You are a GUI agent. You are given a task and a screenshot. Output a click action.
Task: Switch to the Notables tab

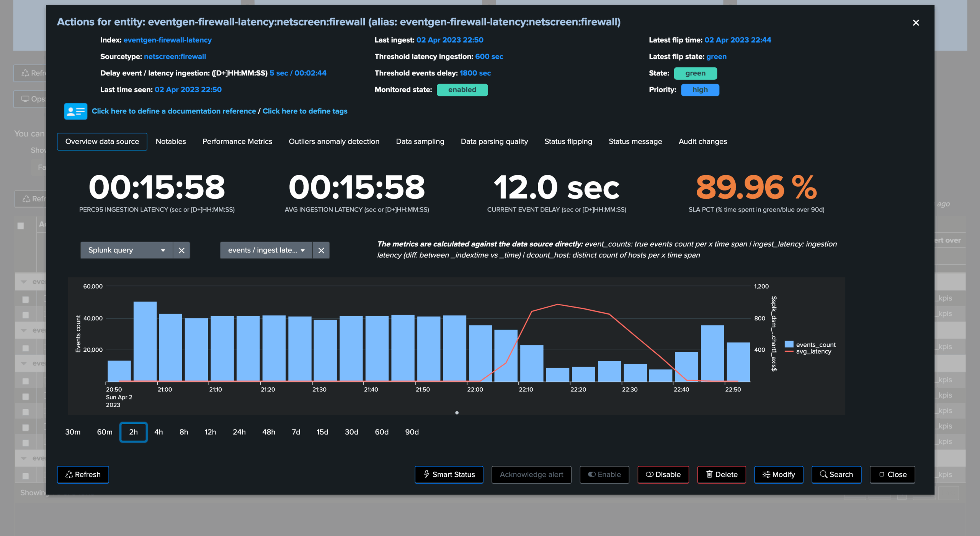171,141
